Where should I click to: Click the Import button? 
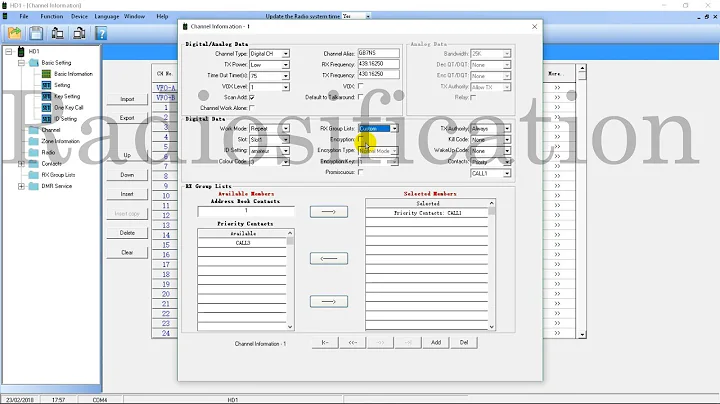coord(127,99)
